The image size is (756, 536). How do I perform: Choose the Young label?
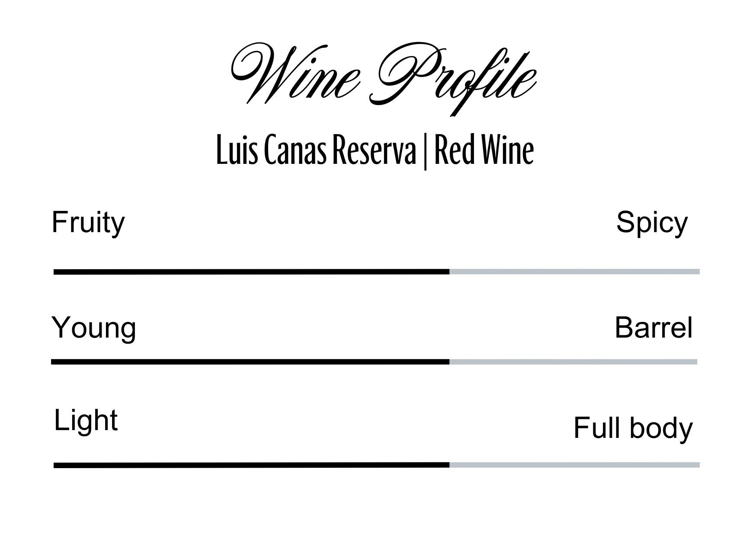(x=93, y=328)
